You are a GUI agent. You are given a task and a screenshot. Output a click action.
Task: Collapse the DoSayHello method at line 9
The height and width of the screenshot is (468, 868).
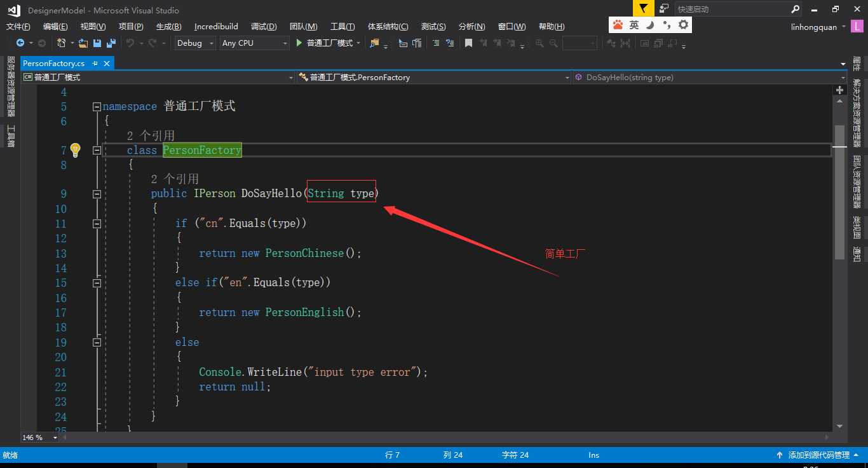tap(97, 194)
